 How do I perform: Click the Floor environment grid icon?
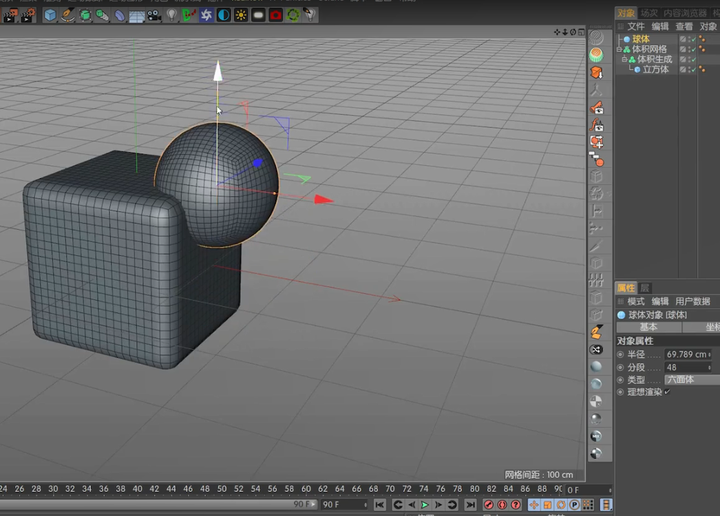137,16
